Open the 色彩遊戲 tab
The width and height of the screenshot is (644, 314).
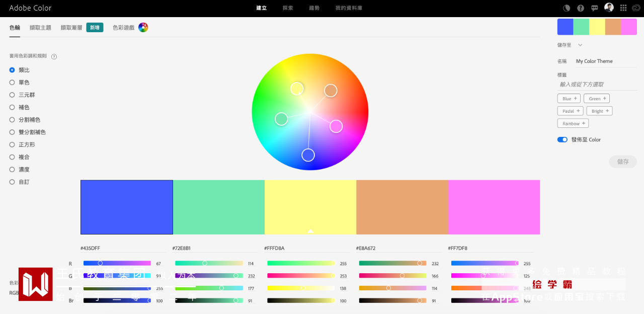click(x=124, y=28)
